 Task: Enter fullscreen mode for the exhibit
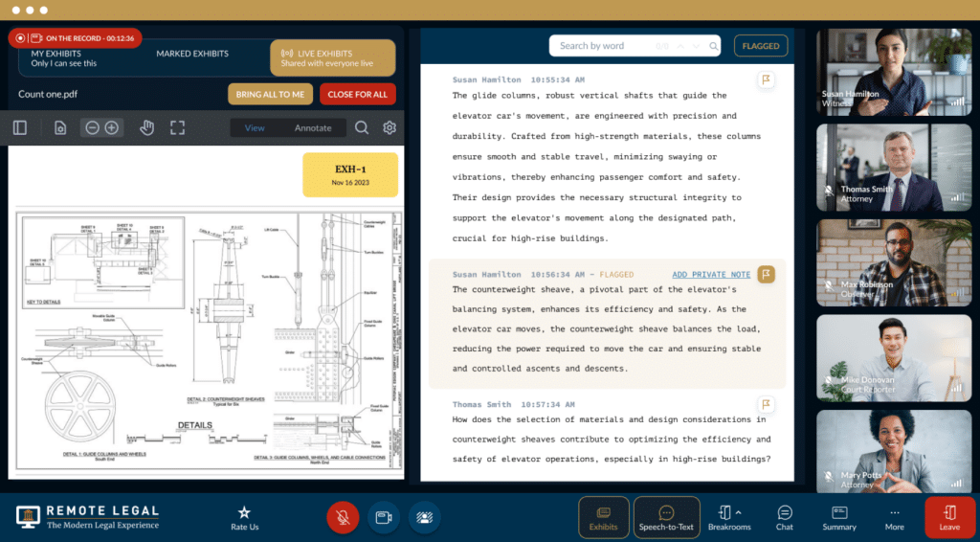[x=177, y=127]
